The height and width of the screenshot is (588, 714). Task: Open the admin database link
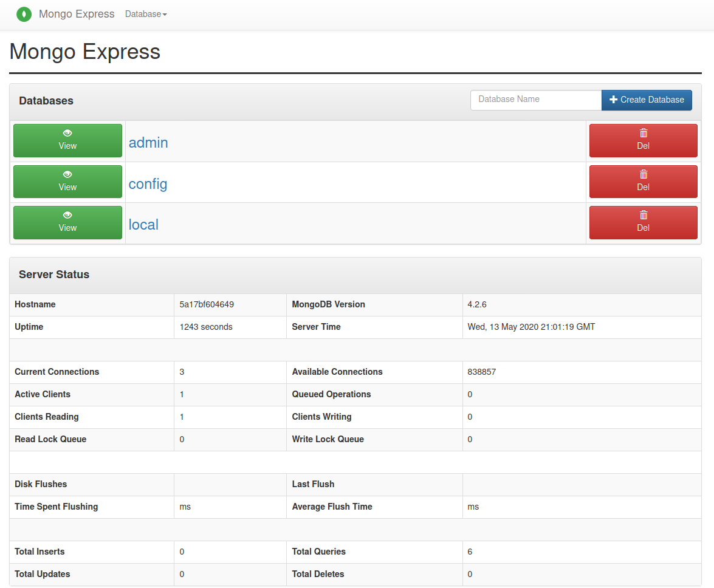pyautogui.click(x=148, y=143)
